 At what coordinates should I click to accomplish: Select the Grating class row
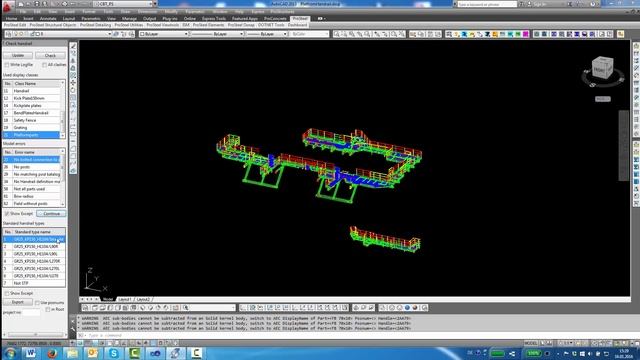click(x=32, y=127)
